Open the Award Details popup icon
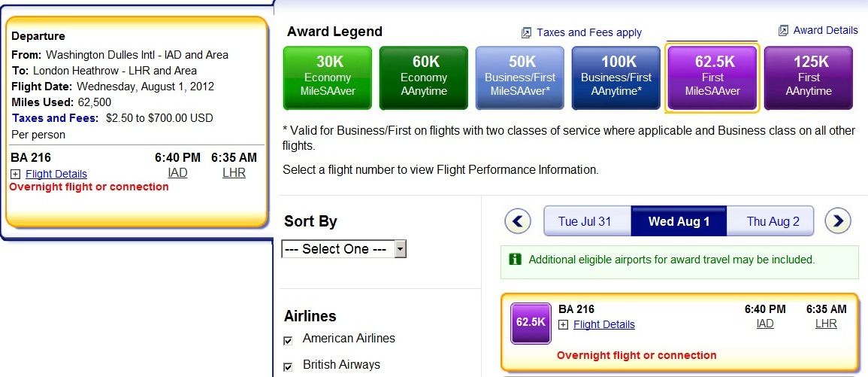 coord(783,31)
